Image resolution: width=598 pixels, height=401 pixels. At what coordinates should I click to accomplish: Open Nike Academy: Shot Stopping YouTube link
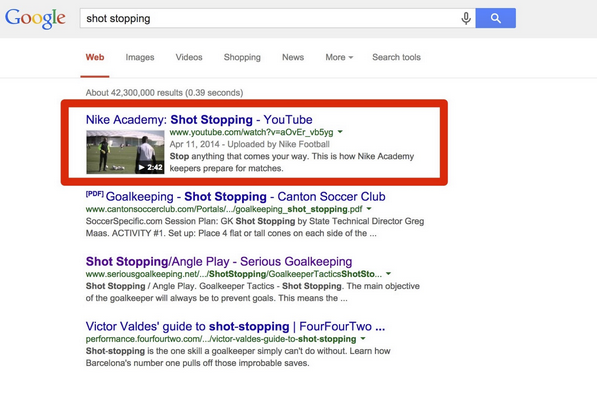[x=199, y=119]
